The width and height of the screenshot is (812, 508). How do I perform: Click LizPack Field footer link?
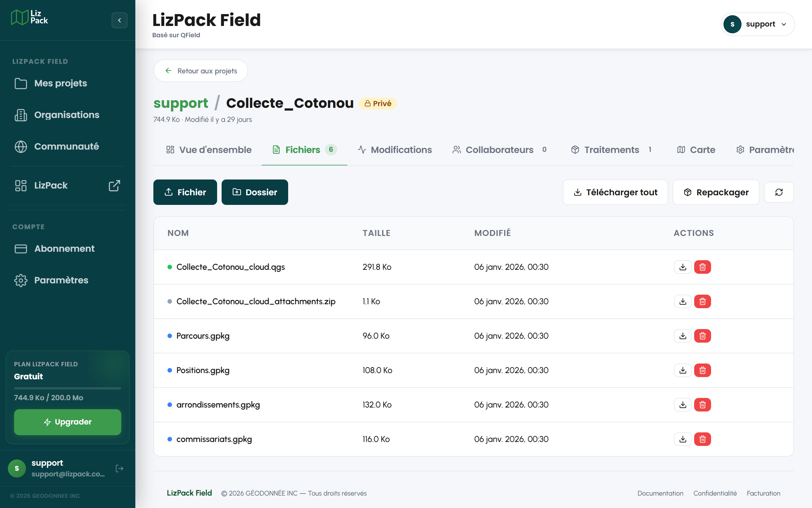pyautogui.click(x=189, y=493)
